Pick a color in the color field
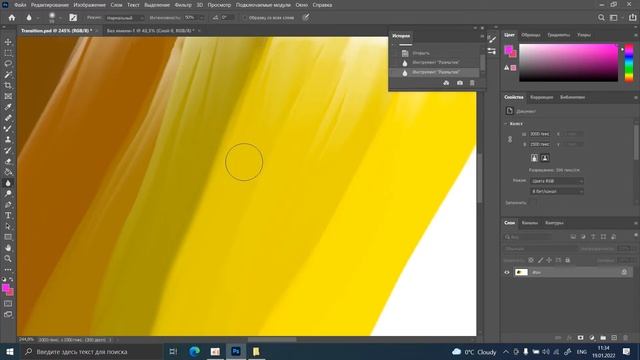The height and width of the screenshot is (360, 640). coord(569,63)
